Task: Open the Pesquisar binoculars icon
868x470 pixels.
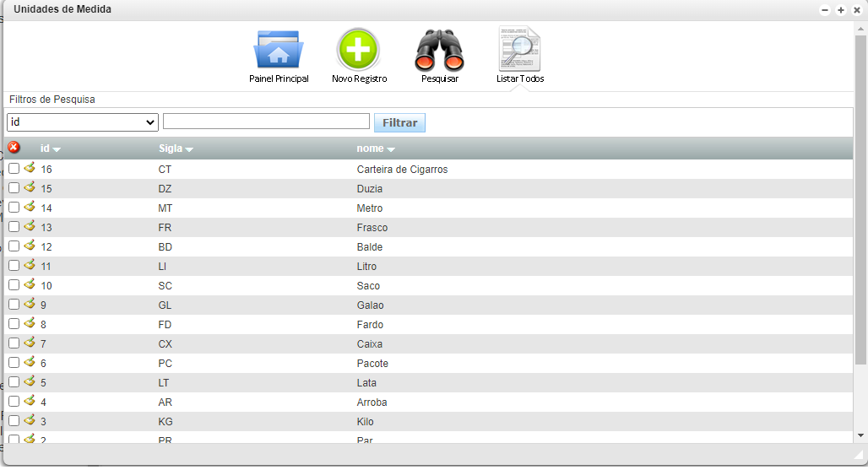Action: (439, 51)
